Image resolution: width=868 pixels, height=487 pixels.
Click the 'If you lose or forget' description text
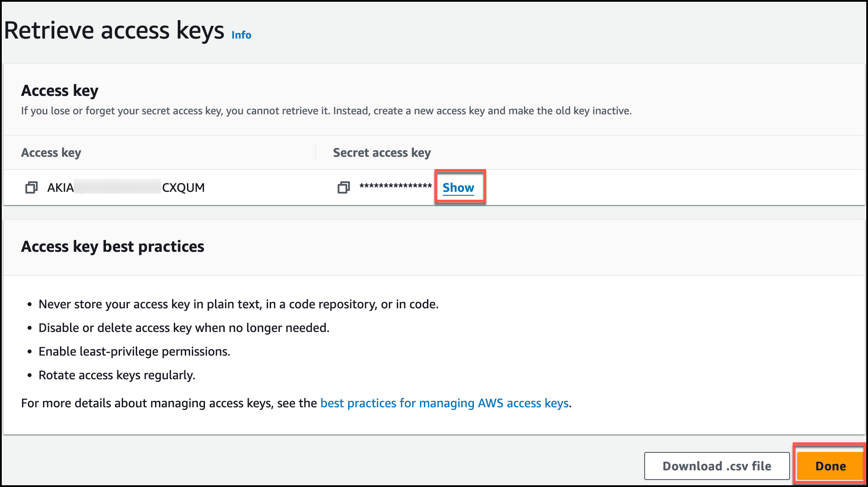click(x=326, y=111)
